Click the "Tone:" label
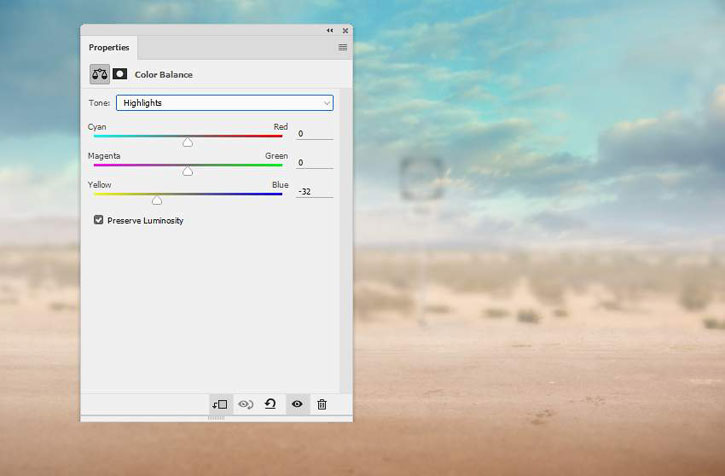Viewport: 725px width, 476px height. (x=99, y=103)
